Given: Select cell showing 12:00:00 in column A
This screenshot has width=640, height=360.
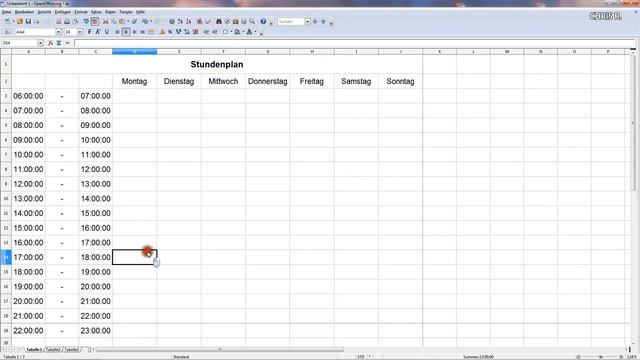Looking at the screenshot, I should click(x=28, y=184).
